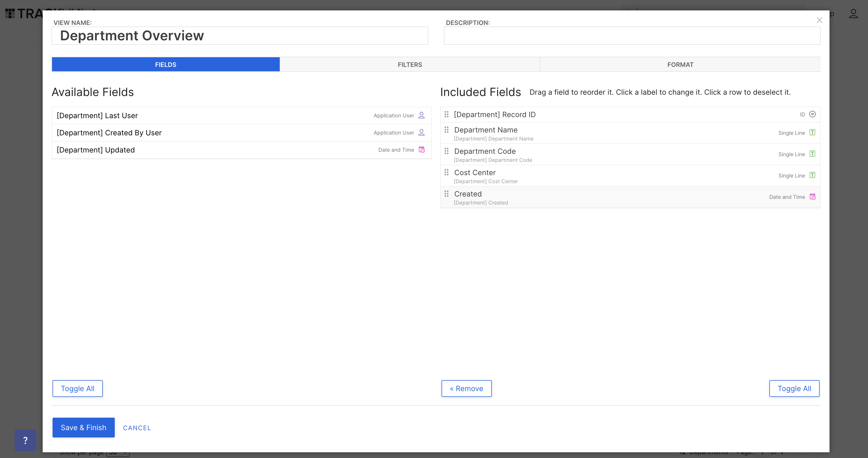
Task: Click Application User type on Created By User row
Action: coord(394,132)
